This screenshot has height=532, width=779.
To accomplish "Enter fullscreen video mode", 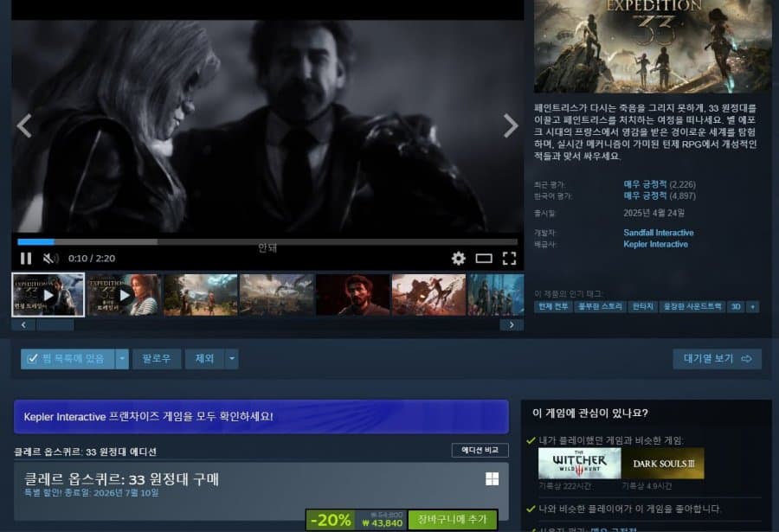I will 509,259.
